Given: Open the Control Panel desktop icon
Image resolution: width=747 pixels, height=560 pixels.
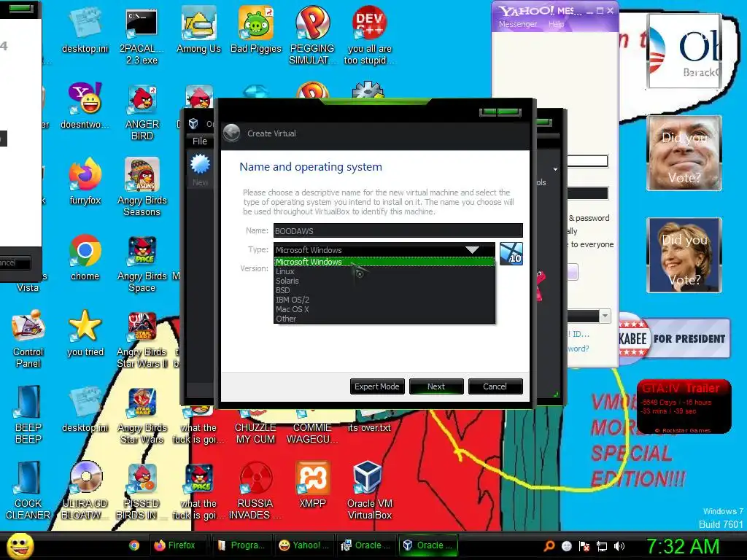Looking at the screenshot, I should pyautogui.click(x=28, y=339).
